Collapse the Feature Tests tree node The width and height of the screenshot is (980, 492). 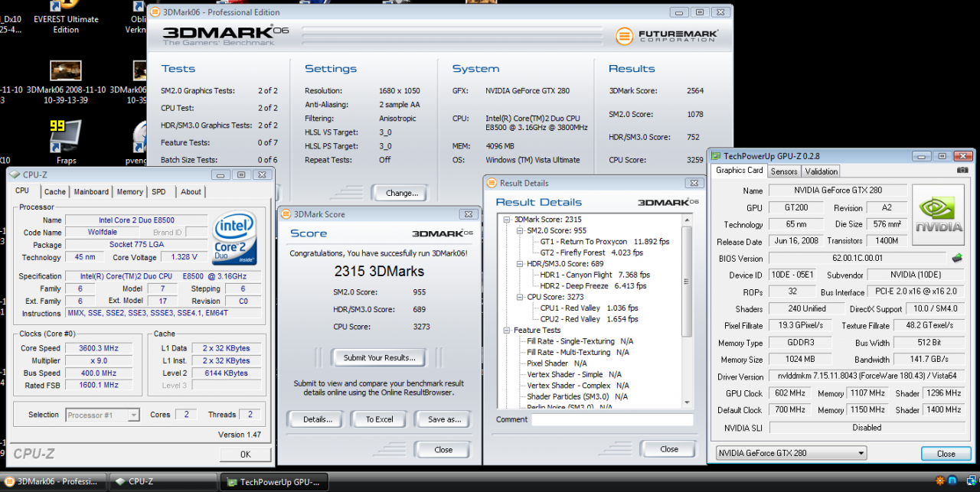507,331
